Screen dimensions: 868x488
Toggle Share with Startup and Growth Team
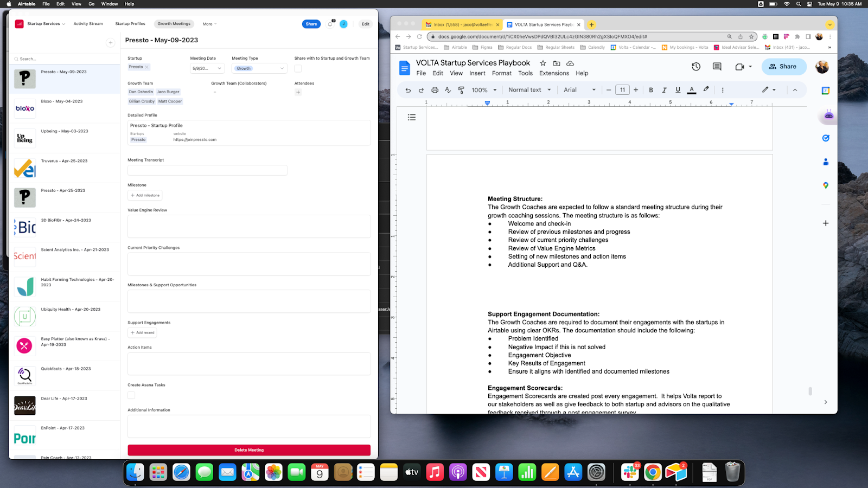(x=298, y=68)
